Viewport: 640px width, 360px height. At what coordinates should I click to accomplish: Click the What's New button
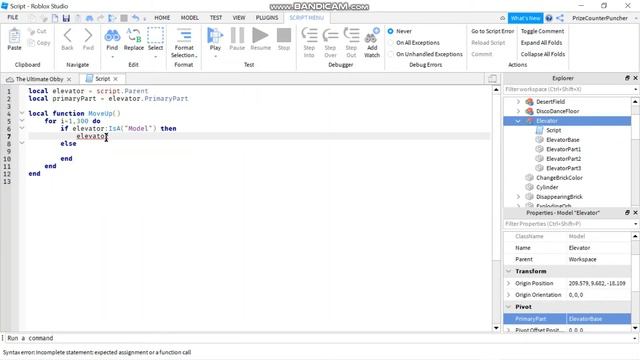525,18
